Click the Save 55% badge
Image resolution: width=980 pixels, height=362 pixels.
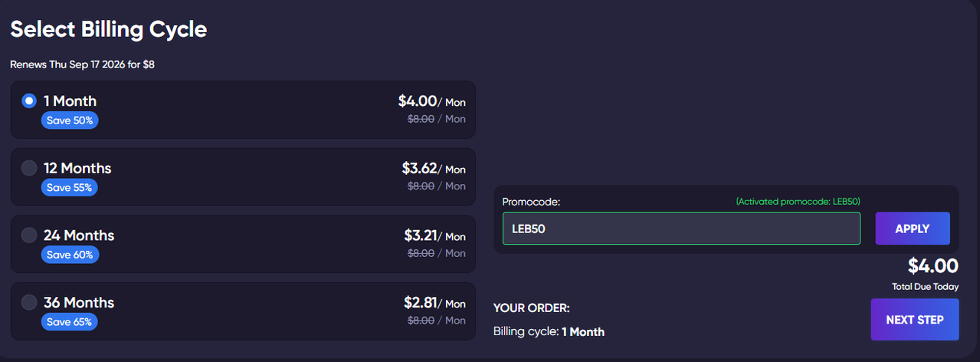(70, 187)
